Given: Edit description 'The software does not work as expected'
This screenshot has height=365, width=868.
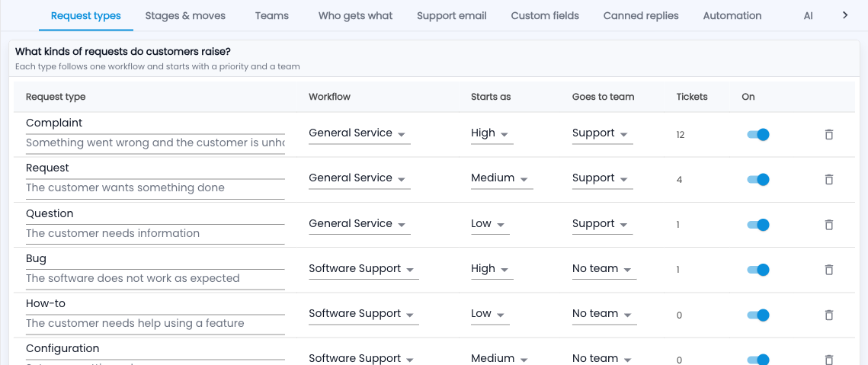Looking at the screenshot, I should click(155, 279).
